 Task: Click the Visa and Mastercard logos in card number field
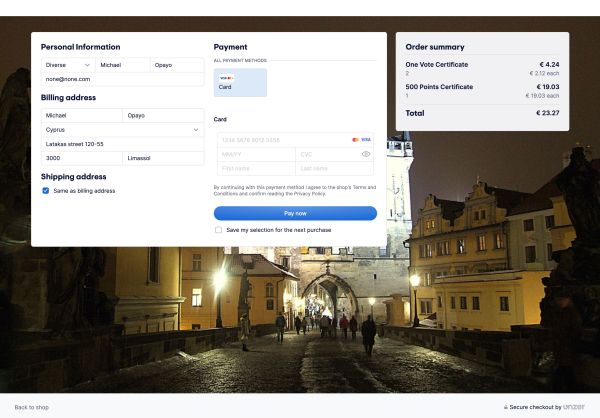[361, 140]
